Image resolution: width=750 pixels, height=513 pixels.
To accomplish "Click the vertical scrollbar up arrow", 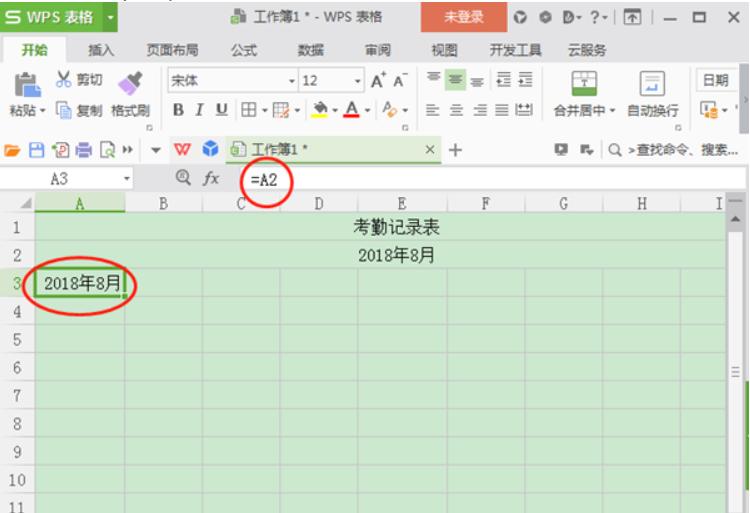I will 735,218.
